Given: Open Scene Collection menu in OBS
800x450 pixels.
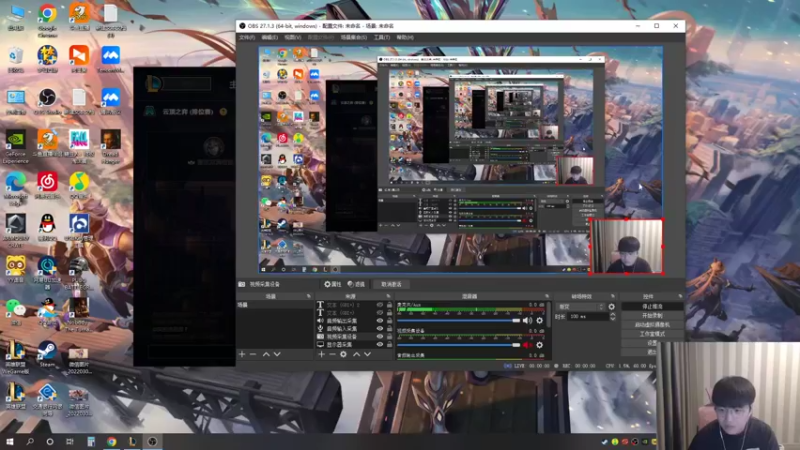Looking at the screenshot, I should [x=354, y=37].
